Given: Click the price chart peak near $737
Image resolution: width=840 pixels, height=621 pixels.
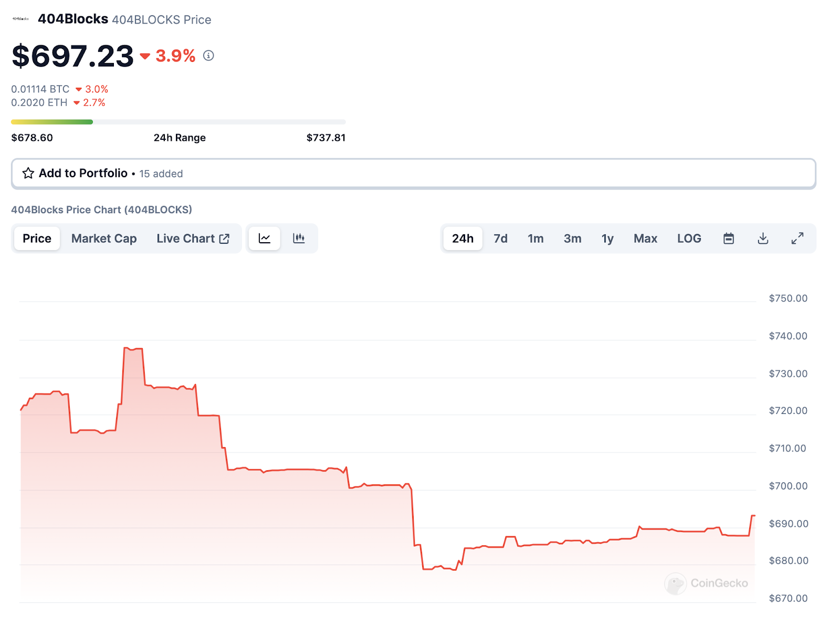Looking at the screenshot, I should 133,348.
